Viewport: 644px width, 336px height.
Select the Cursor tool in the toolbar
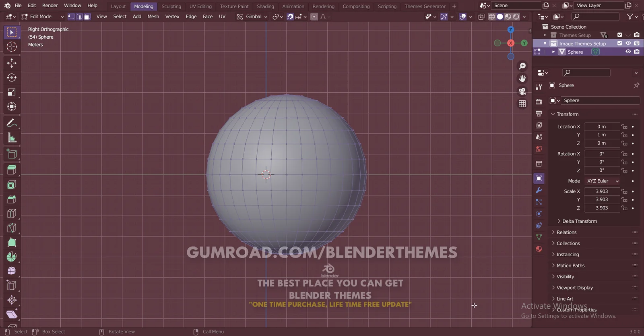(12, 47)
